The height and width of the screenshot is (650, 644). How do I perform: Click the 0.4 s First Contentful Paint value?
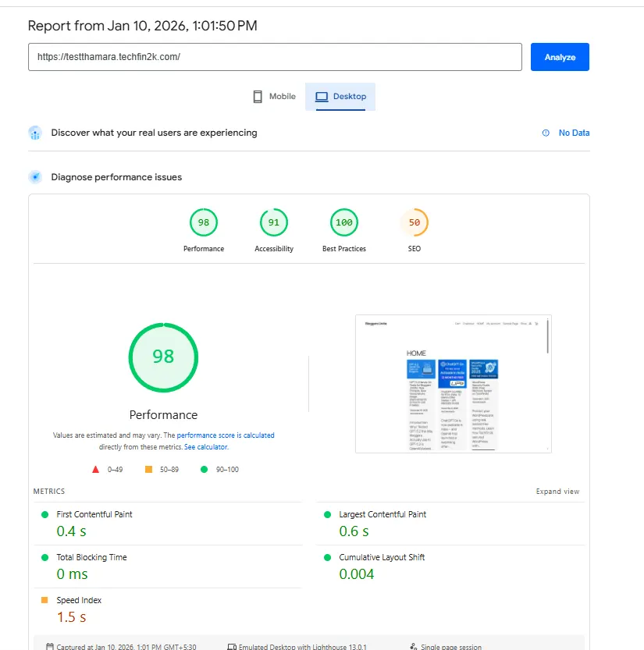click(x=71, y=531)
